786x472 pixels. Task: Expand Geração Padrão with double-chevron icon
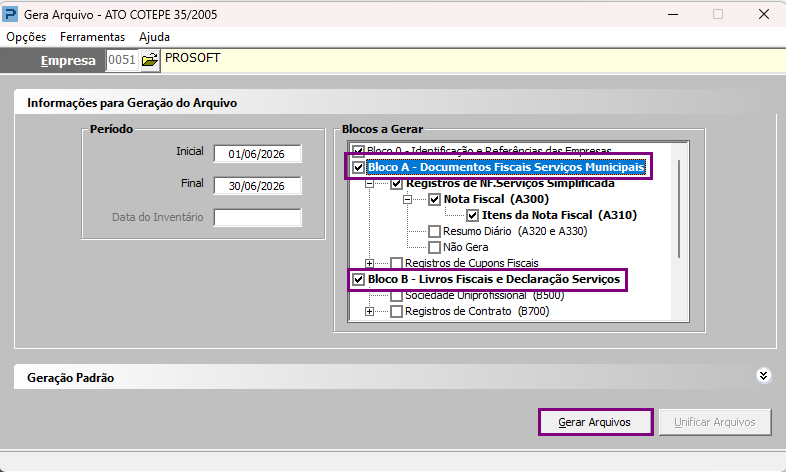[x=763, y=376]
